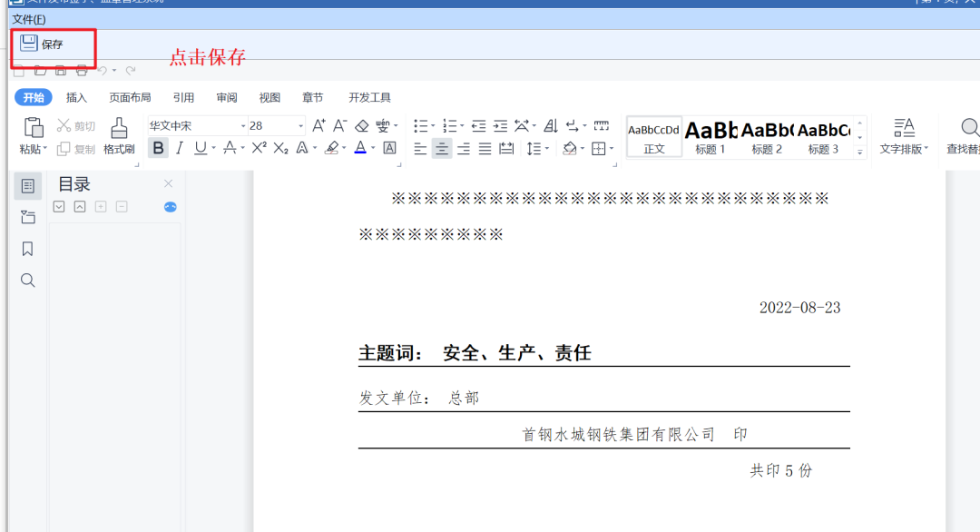Switch to the 插入 ribbon tab
980x532 pixels.
76,97
